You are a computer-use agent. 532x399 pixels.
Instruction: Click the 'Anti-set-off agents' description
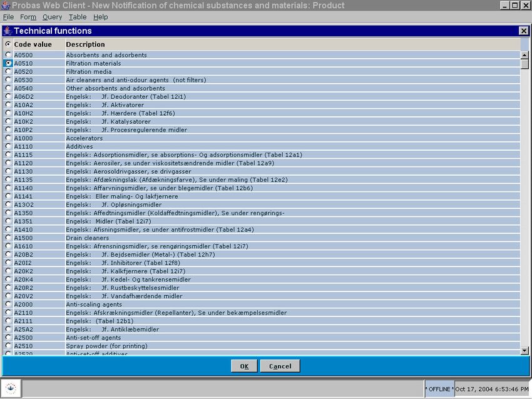coord(93,337)
